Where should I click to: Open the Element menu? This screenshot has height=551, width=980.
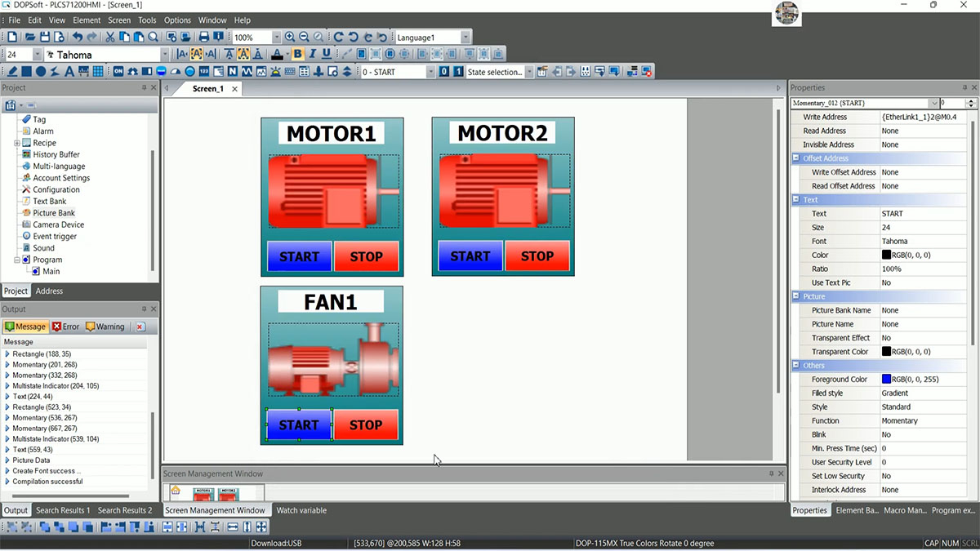click(x=87, y=20)
